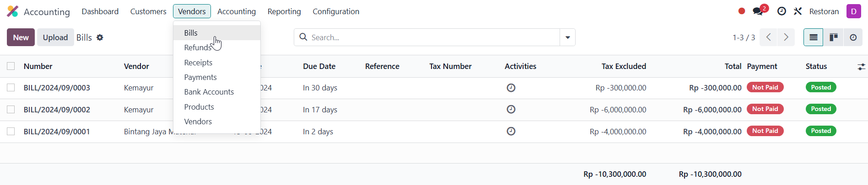Image resolution: width=868 pixels, height=185 pixels.
Task: Open the debug tools wrench icon
Action: click(x=798, y=11)
